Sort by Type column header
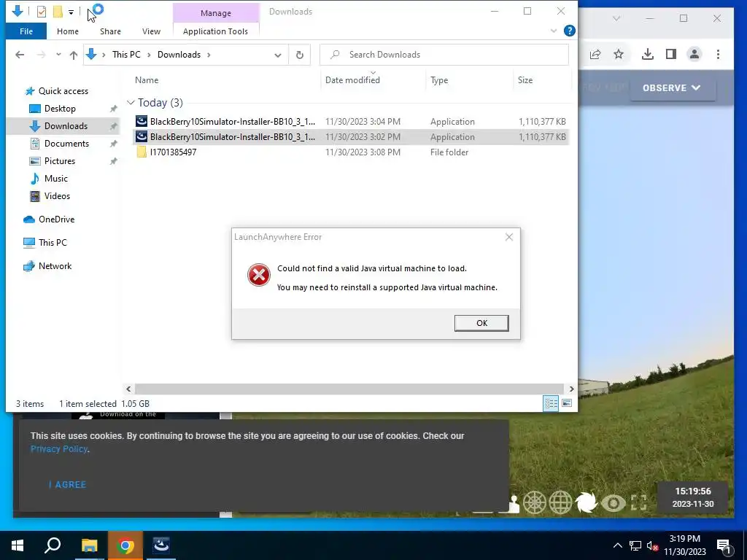Image resolution: width=747 pixels, height=560 pixels. point(439,80)
